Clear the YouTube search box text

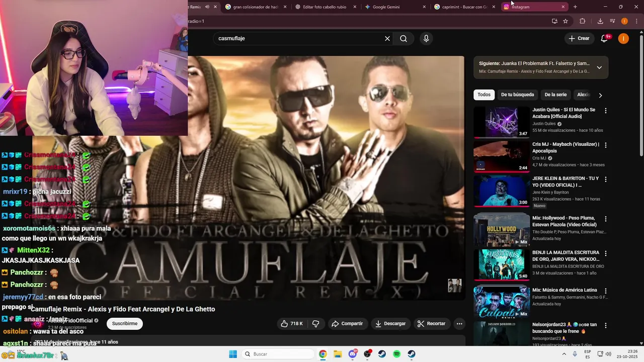pos(387,38)
